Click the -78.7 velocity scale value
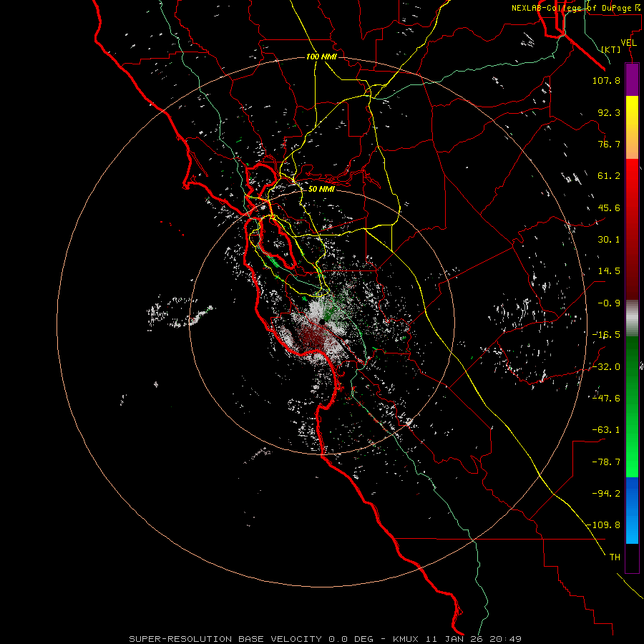This screenshot has height=644, width=644. [x=606, y=462]
